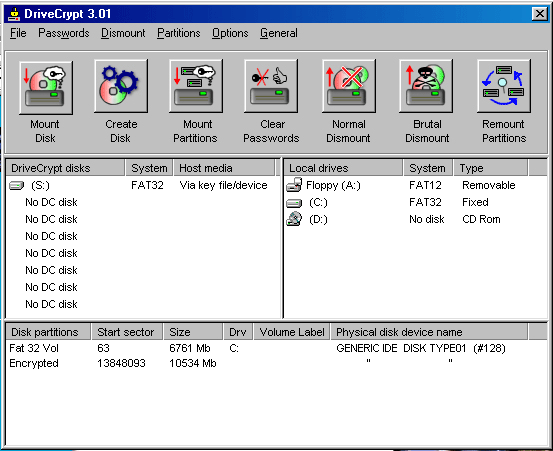Click the Fixed type cell
Viewport: 553px width, 451px height.
pos(475,202)
